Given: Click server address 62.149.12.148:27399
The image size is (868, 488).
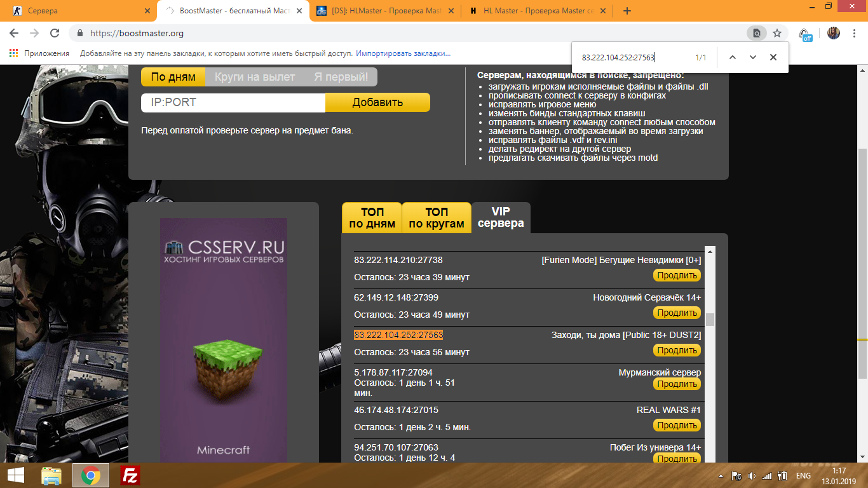Looking at the screenshot, I should click(396, 297).
